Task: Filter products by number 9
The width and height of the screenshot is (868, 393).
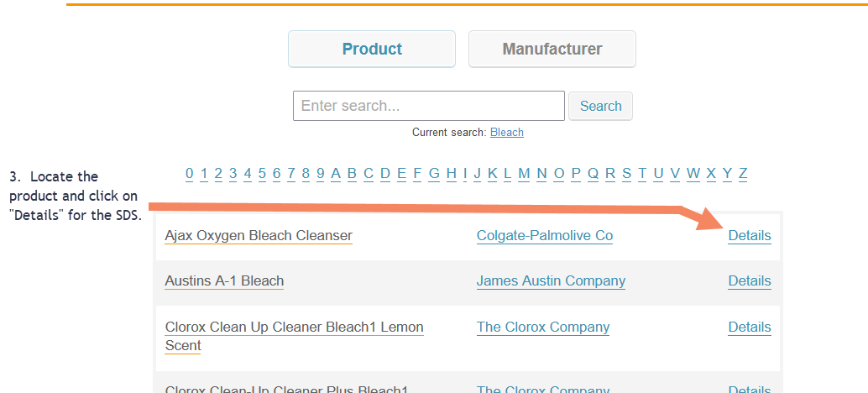Action: point(321,174)
